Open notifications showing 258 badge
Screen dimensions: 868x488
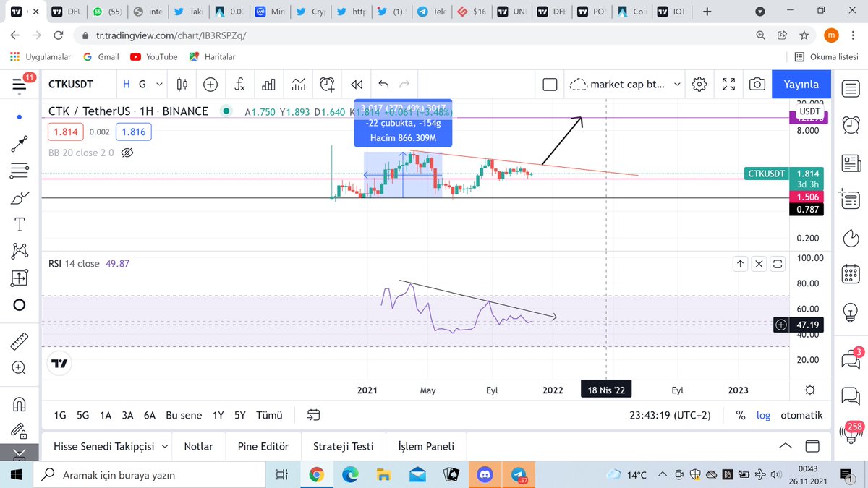[851, 432]
